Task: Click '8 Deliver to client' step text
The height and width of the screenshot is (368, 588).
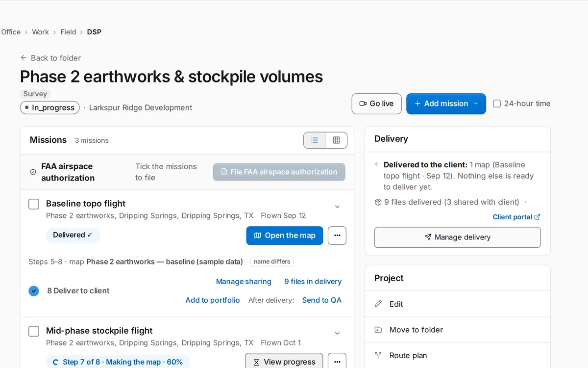Action: (x=78, y=291)
